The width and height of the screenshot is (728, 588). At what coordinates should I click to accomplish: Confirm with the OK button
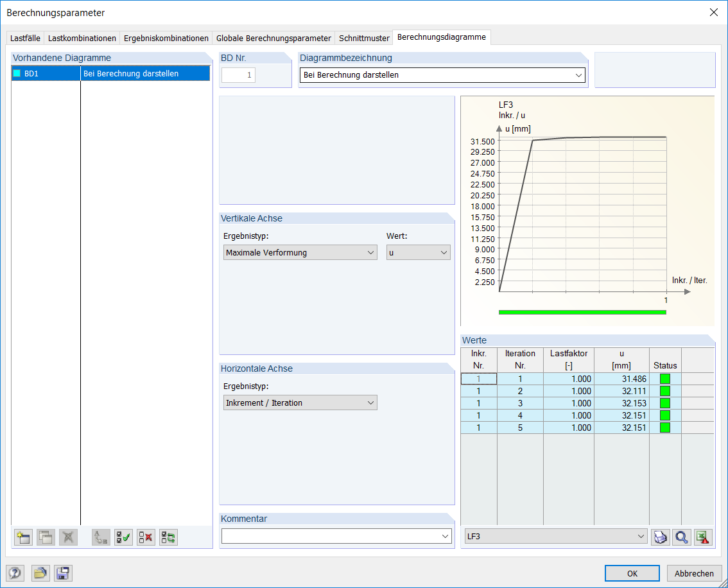(x=632, y=573)
